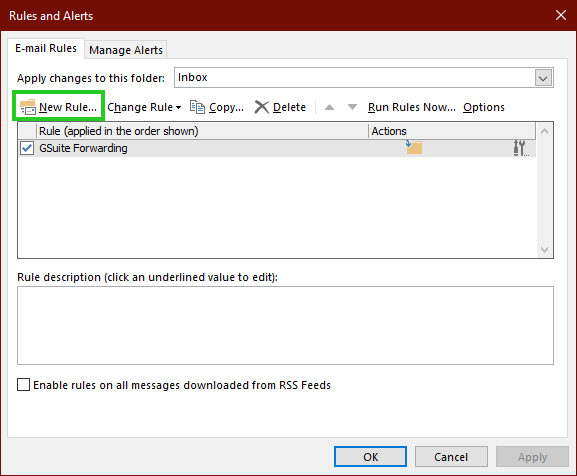577x476 pixels.
Task: Click the folder combo box showing Inbox
Action: 364,78
